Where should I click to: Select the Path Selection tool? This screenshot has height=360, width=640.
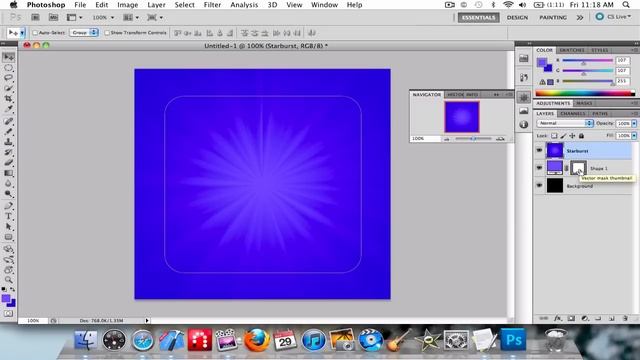click(x=9, y=227)
